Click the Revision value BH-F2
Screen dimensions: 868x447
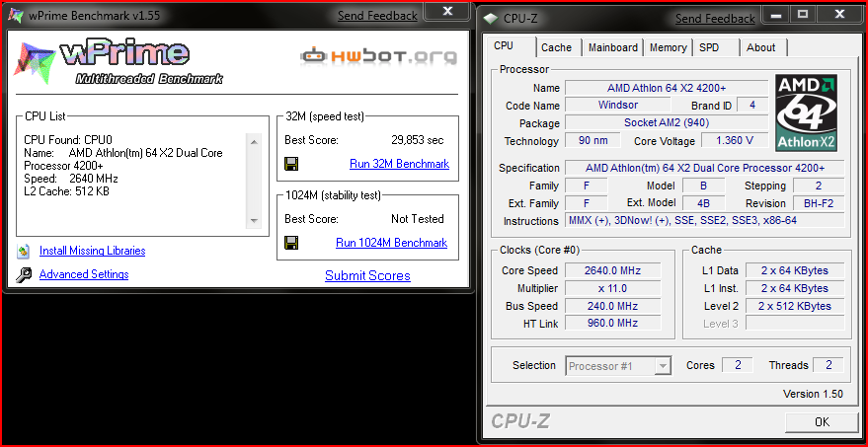819,203
